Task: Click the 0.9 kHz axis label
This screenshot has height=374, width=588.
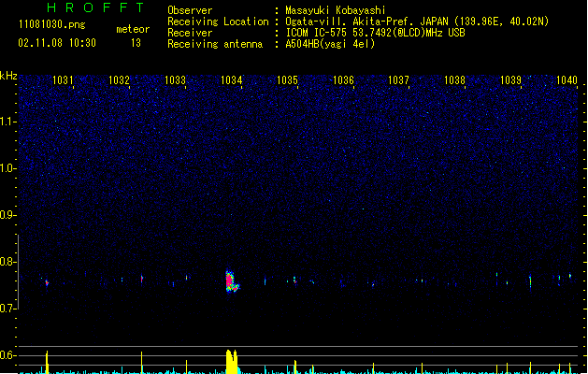Action: [x=7, y=215]
